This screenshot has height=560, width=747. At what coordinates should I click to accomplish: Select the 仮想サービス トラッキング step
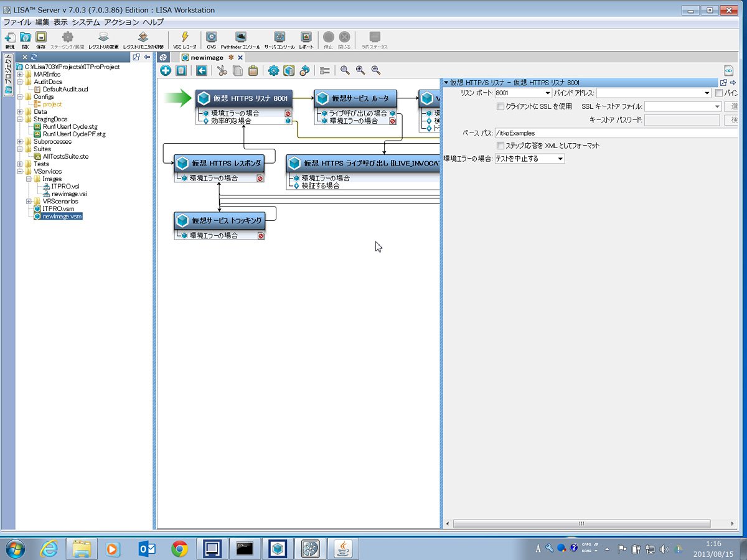(x=219, y=221)
